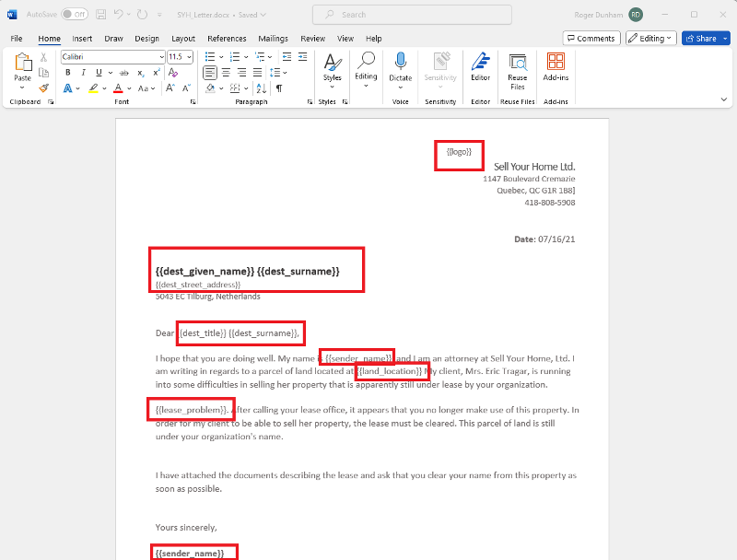Shrink font size with decrease font icon
737x560 pixels.
point(186,87)
